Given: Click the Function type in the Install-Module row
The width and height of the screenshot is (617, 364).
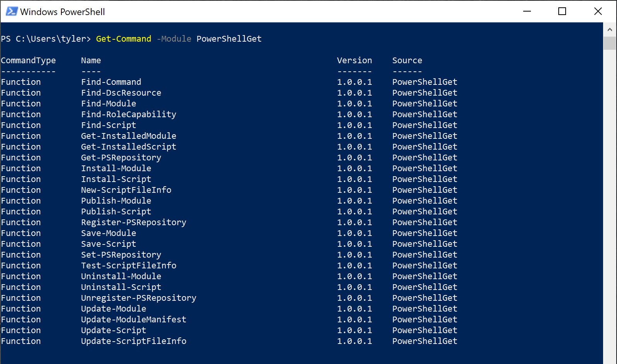Looking at the screenshot, I should coord(21,169).
